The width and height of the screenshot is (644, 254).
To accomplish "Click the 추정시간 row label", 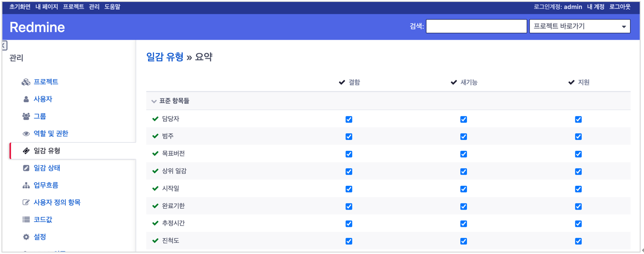I will [x=173, y=223].
